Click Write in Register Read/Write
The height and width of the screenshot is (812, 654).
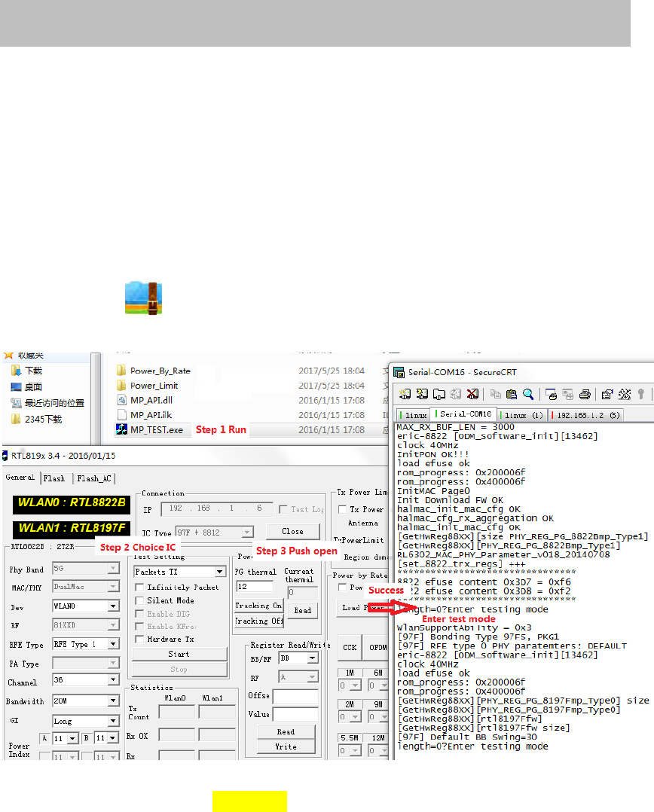coord(286,746)
